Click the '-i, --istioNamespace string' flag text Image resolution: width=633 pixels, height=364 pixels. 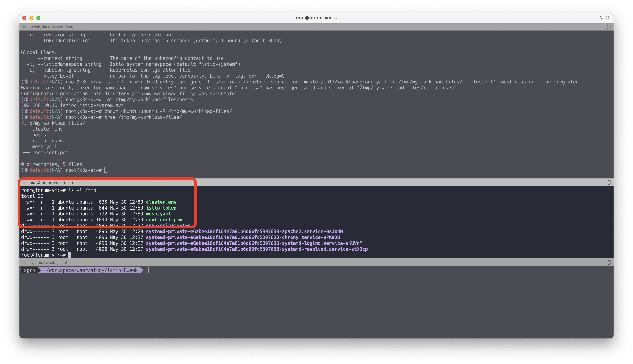point(64,64)
